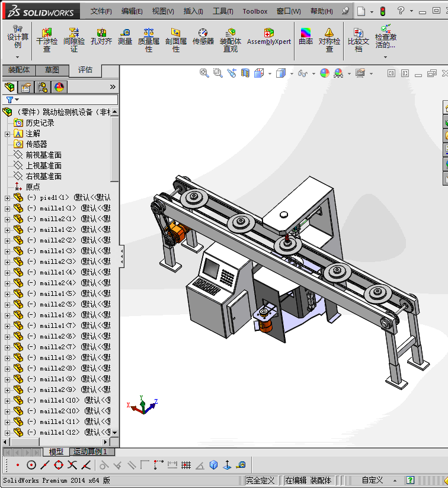
Task: Toggle the quadrant snap icon
Action: click(59, 465)
